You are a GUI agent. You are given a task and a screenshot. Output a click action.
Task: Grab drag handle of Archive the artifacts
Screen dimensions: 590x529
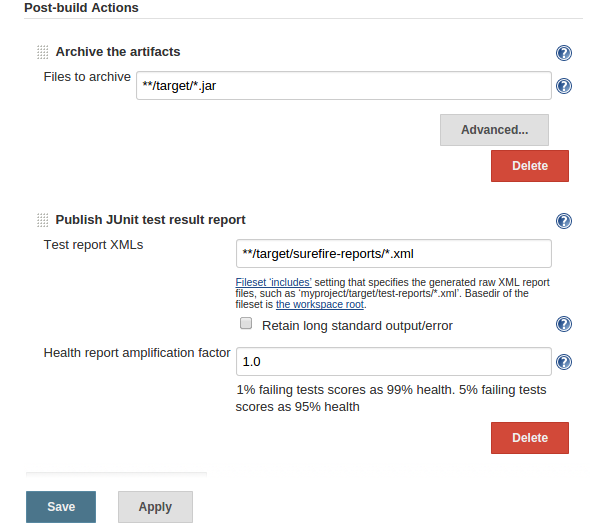coord(43,52)
